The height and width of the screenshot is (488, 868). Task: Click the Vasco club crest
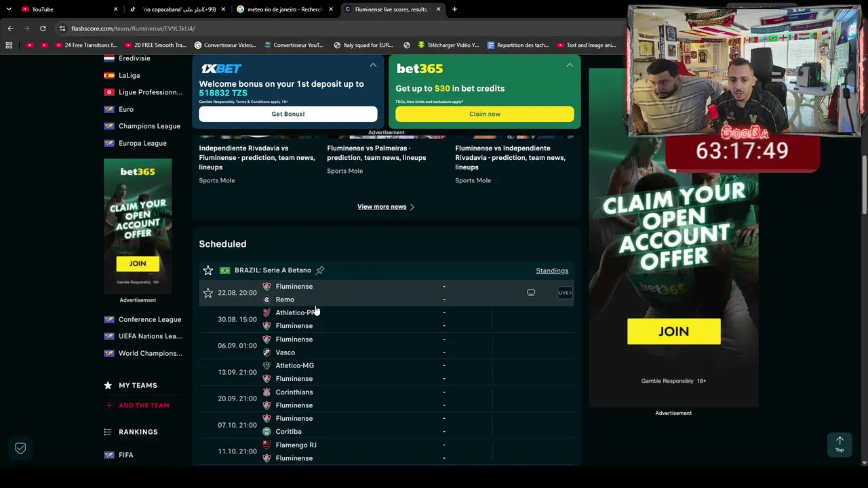point(267,352)
